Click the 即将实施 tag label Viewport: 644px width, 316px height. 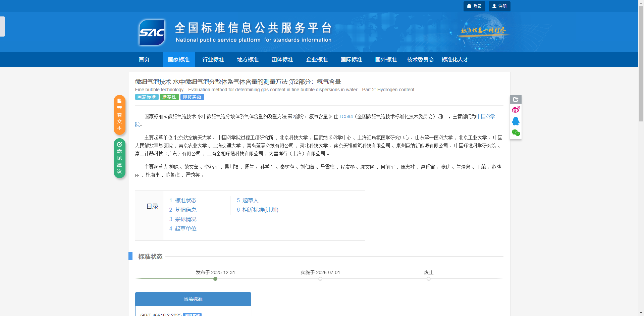[192, 97]
